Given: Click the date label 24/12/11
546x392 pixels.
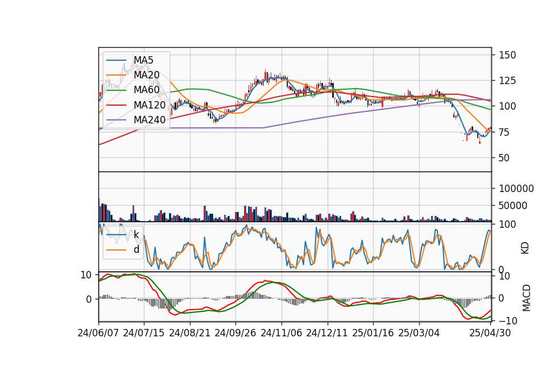Looking at the screenshot, I should coord(327,333).
